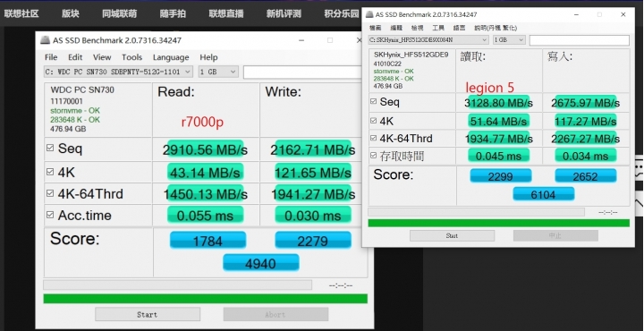Go to 联想社区 in the site navigation
This screenshot has width=644, height=331.
click(21, 13)
